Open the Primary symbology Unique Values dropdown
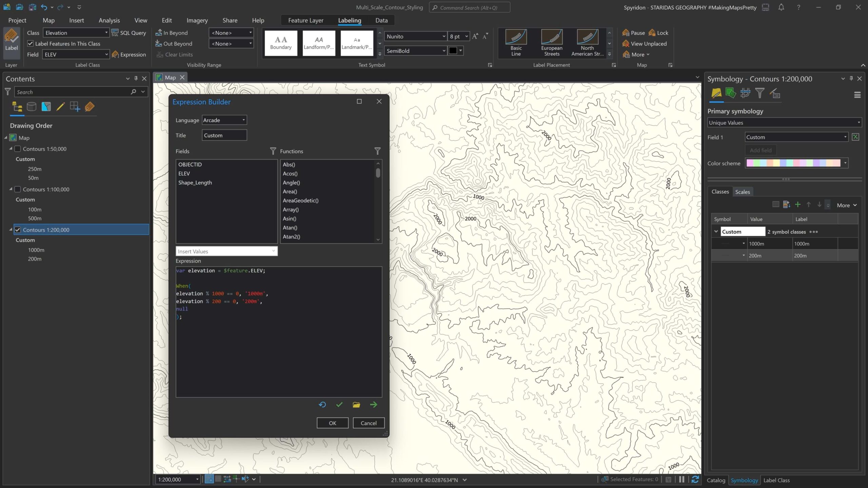The image size is (868, 488). point(784,123)
